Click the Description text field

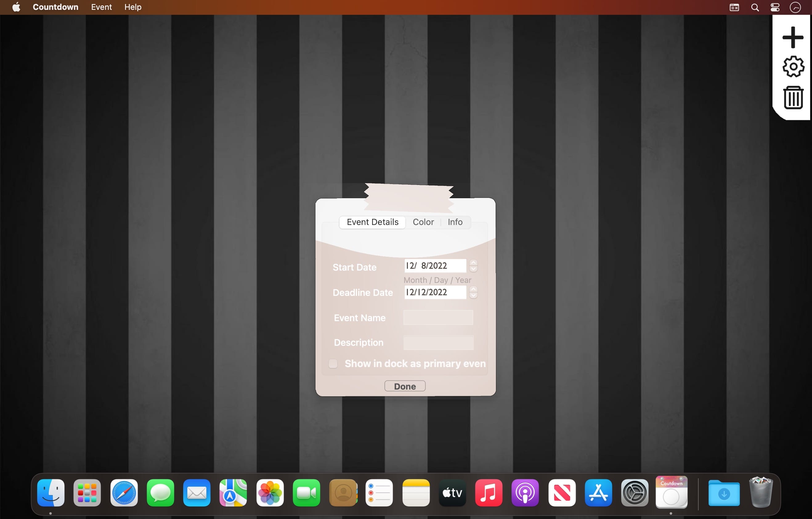[438, 342]
